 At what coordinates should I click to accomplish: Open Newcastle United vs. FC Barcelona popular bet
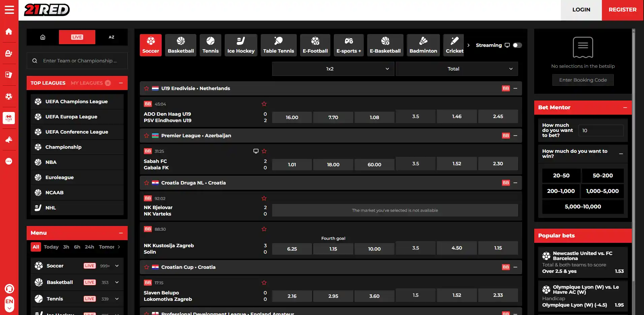tap(583, 262)
